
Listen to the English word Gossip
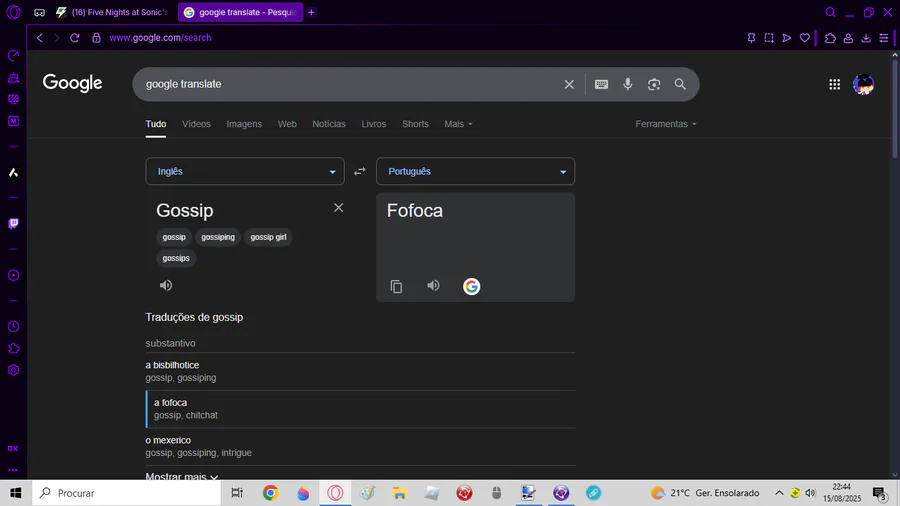click(x=166, y=285)
